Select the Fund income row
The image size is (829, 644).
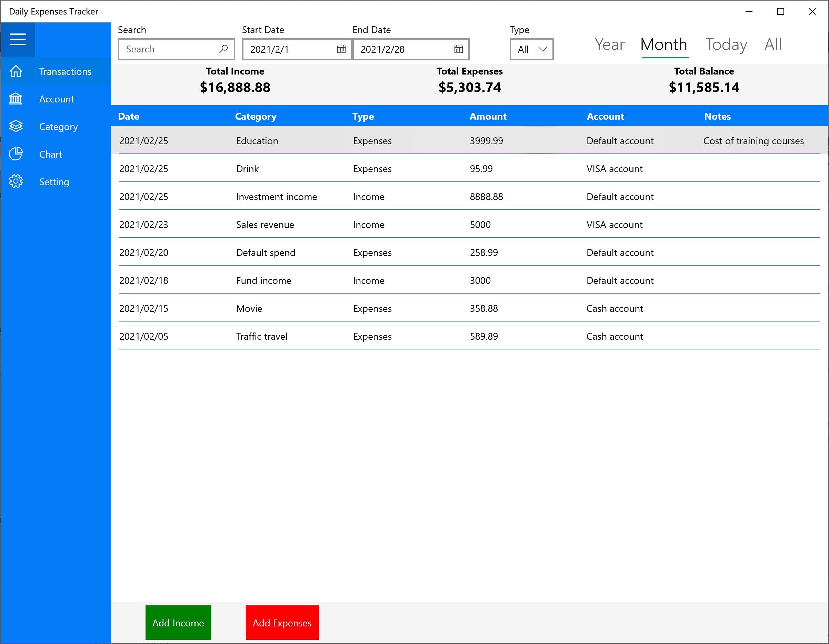(470, 280)
